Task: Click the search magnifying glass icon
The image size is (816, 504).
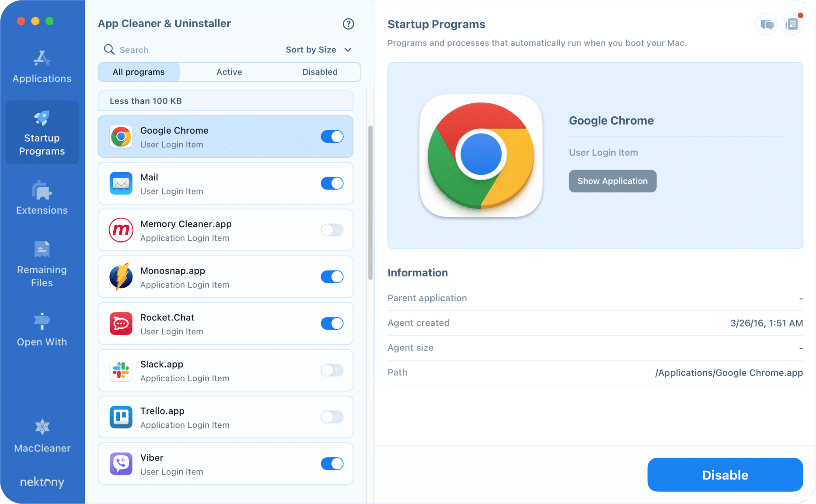Action: coord(109,49)
